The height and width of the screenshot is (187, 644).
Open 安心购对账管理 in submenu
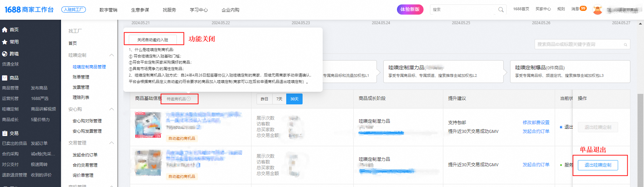coord(87,121)
